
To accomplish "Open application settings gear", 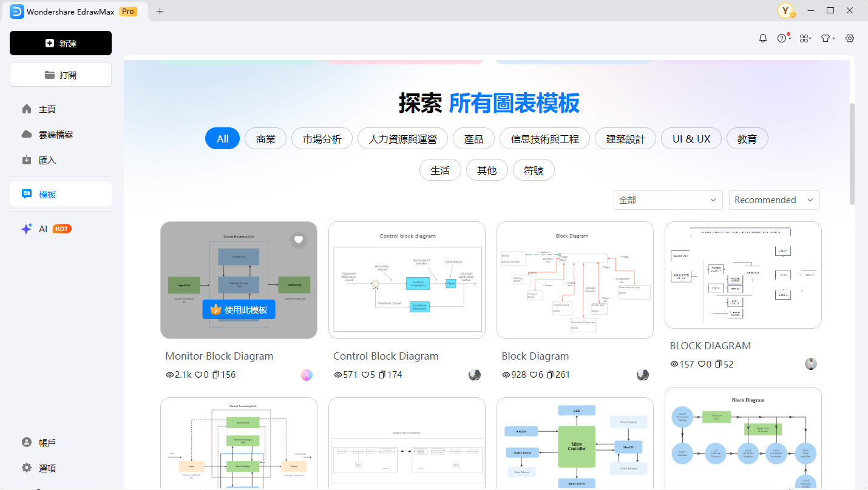I will pyautogui.click(x=849, y=38).
